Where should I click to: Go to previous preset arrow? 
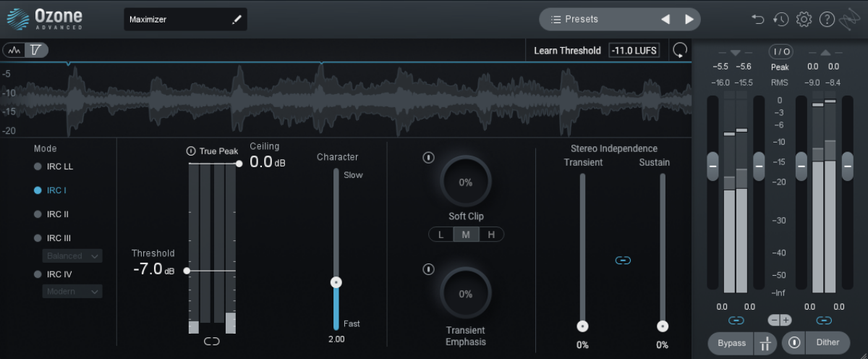click(x=665, y=20)
